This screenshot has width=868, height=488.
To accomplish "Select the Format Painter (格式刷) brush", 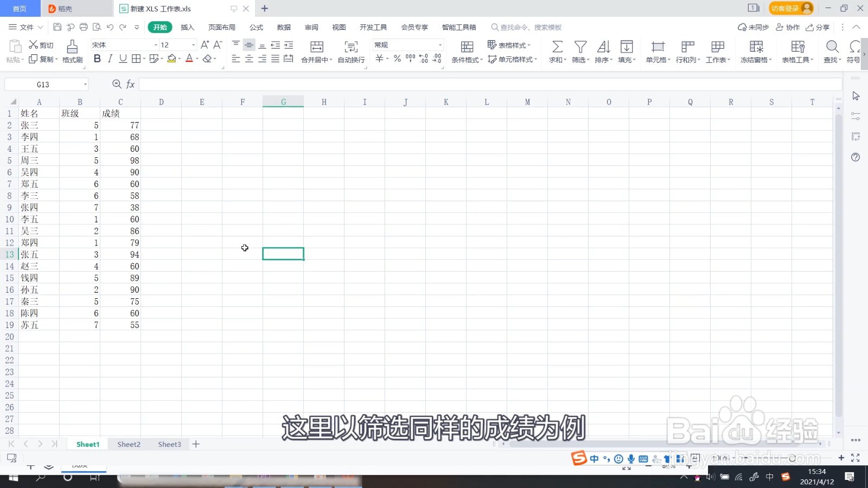I will (x=72, y=52).
